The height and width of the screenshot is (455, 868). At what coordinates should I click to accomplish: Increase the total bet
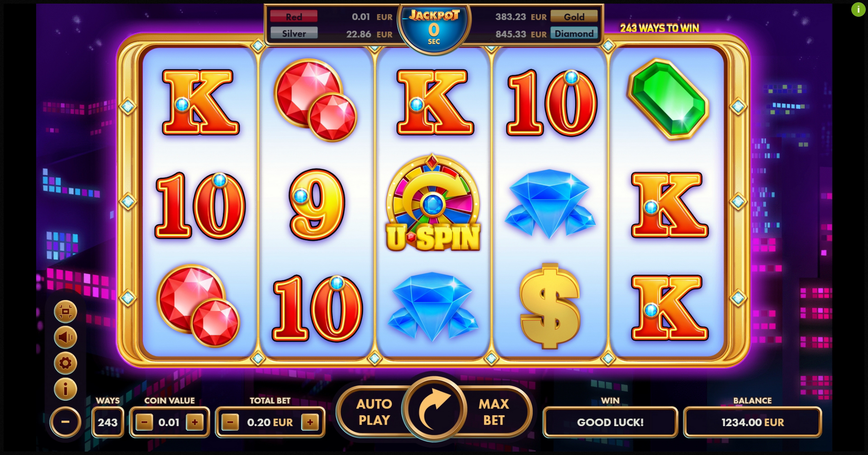(x=310, y=422)
